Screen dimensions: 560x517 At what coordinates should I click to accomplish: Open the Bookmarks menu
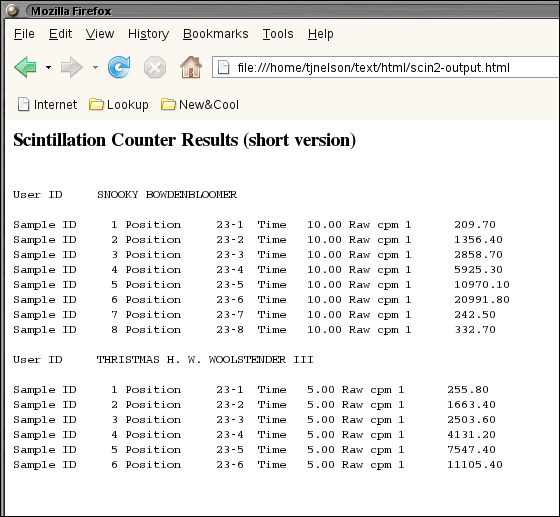(x=216, y=34)
